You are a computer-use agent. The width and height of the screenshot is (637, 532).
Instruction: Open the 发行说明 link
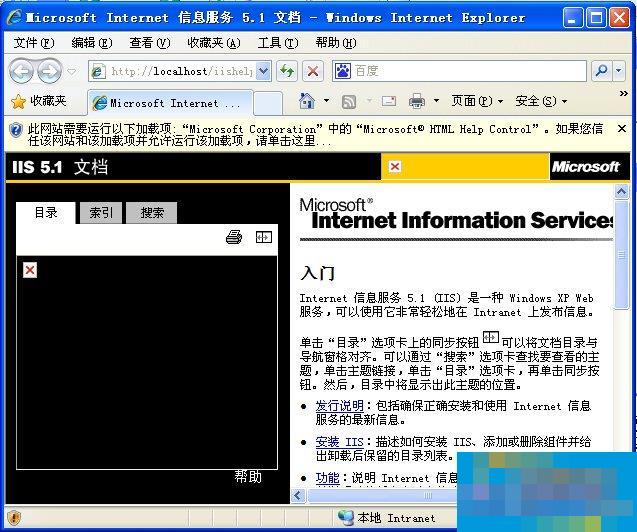(x=339, y=406)
